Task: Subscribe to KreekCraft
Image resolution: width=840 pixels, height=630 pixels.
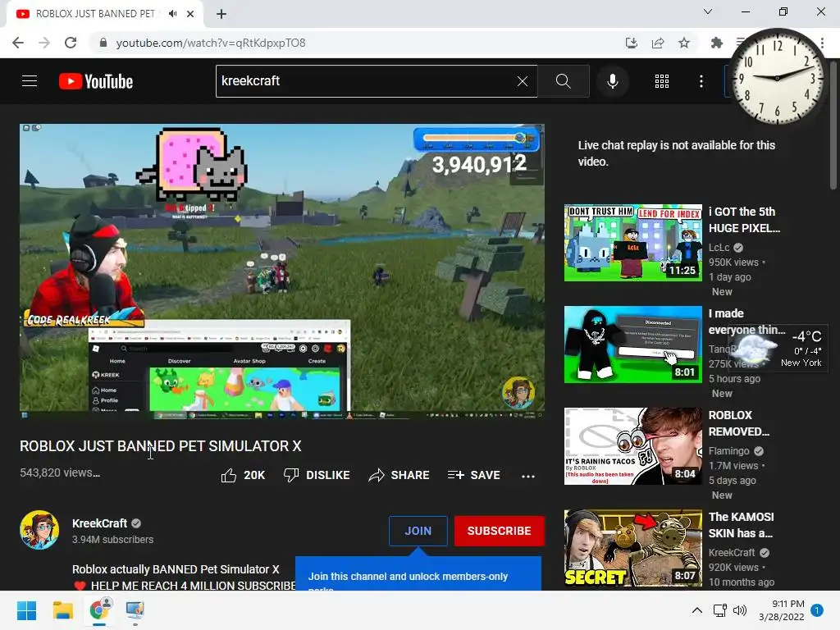Action: [500, 531]
